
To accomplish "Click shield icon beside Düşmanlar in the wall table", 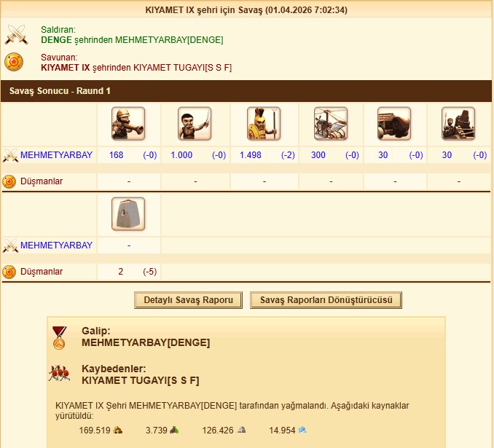I will click(x=9, y=272).
